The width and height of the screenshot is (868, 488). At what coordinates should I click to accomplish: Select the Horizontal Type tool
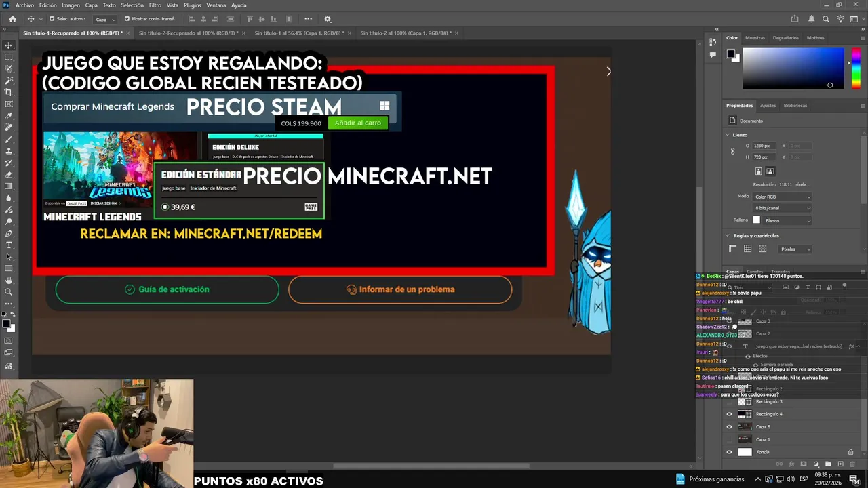click(9, 245)
